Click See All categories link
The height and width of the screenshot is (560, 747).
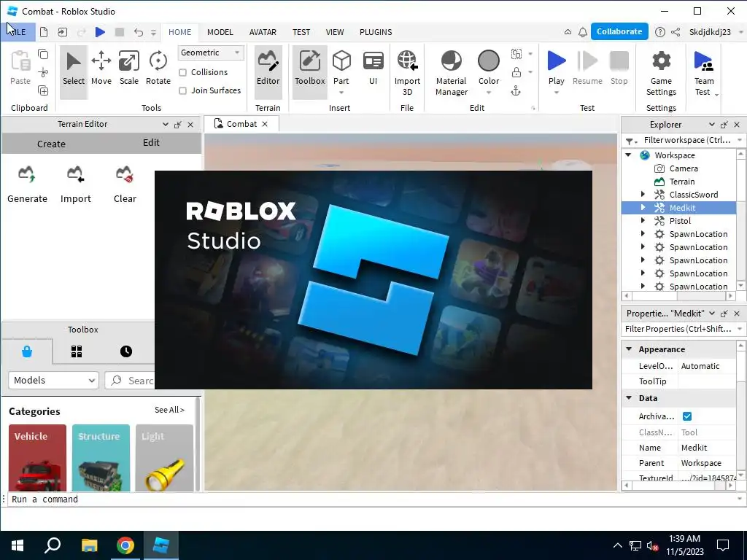(169, 410)
